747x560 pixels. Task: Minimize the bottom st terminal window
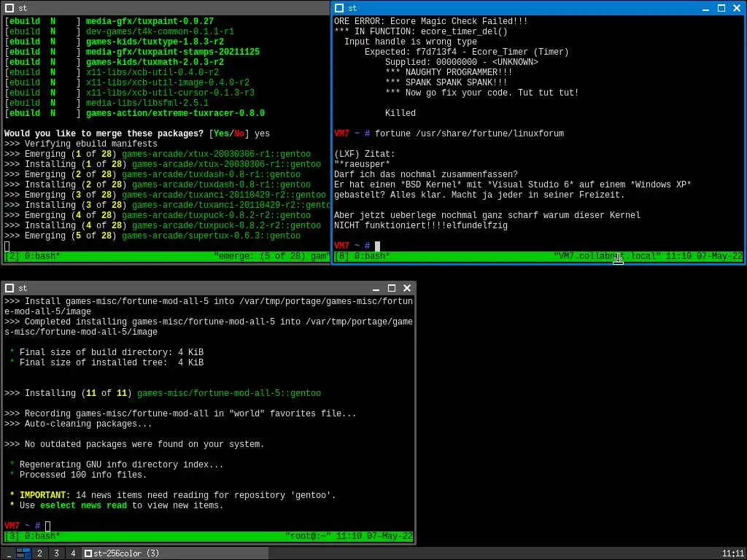pos(376,288)
